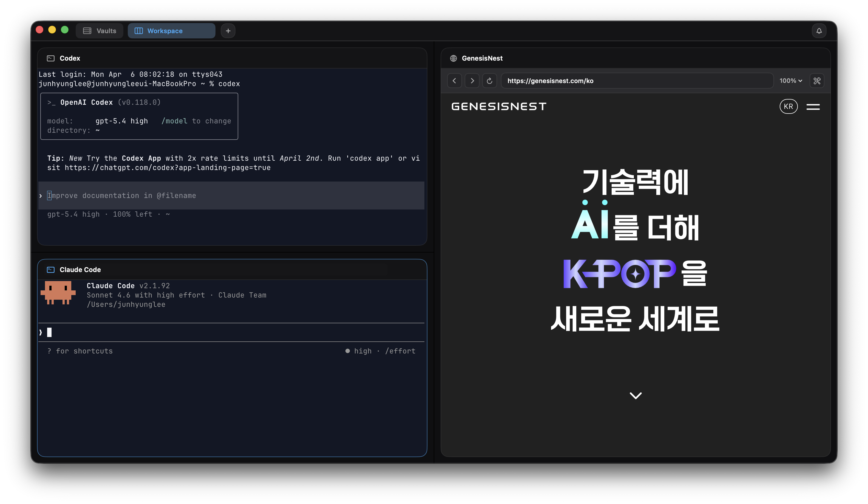Viewport: 868px width, 504px height.
Task: Add a new tab with plus button
Action: 228,31
